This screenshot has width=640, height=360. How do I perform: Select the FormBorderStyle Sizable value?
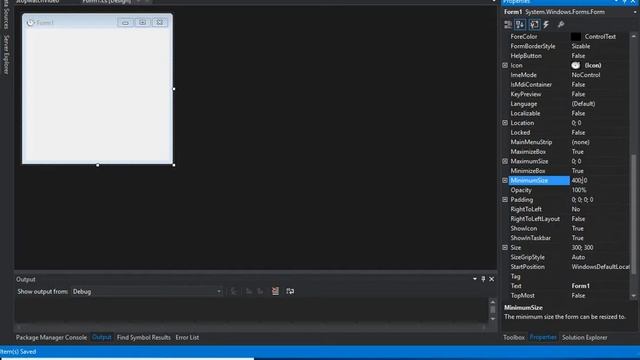(581, 46)
